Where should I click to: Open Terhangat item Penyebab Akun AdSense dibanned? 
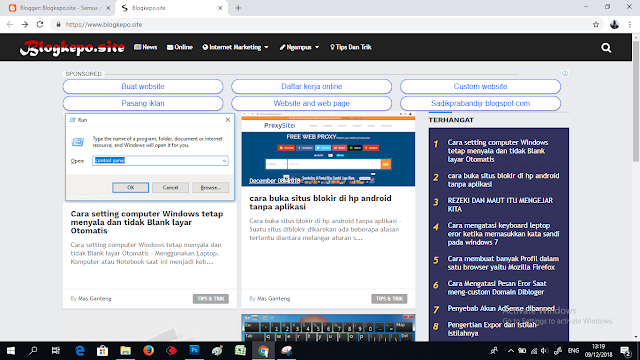coord(501,309)
